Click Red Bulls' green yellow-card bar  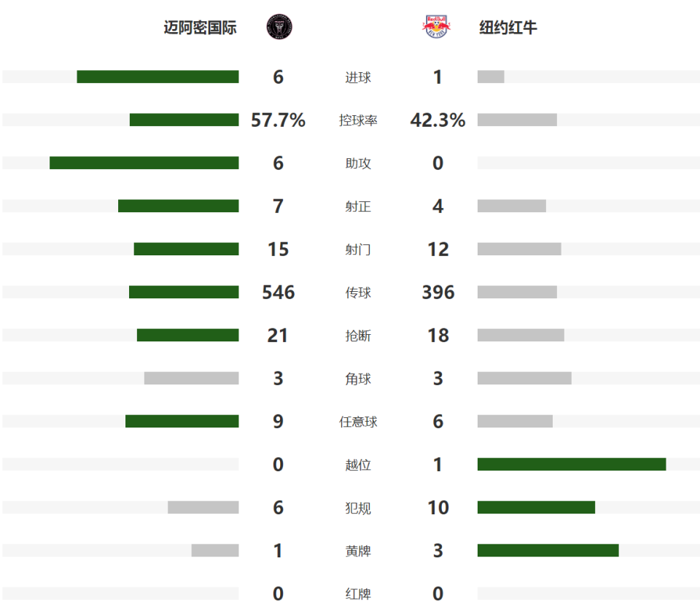coord(548,550)
